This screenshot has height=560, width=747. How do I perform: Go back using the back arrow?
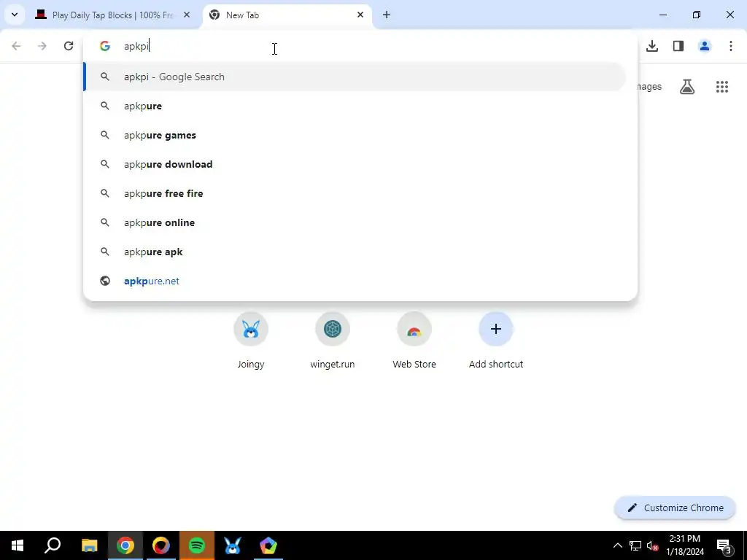[x=16, y=46]
